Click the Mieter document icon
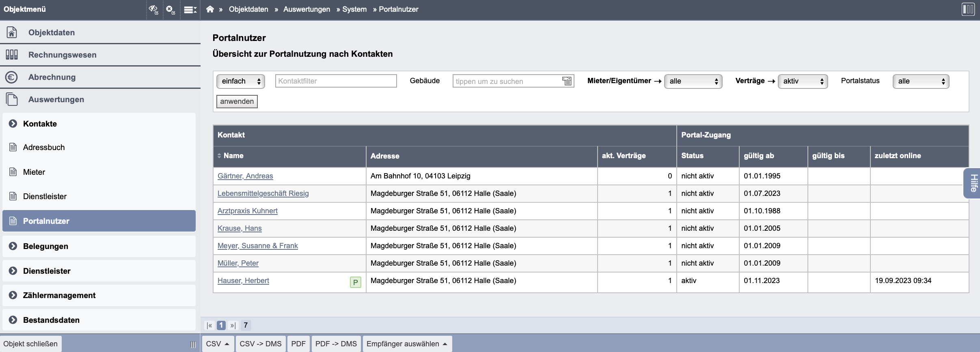This screenshot has width=980, height=352. click(x=13, y=172)
